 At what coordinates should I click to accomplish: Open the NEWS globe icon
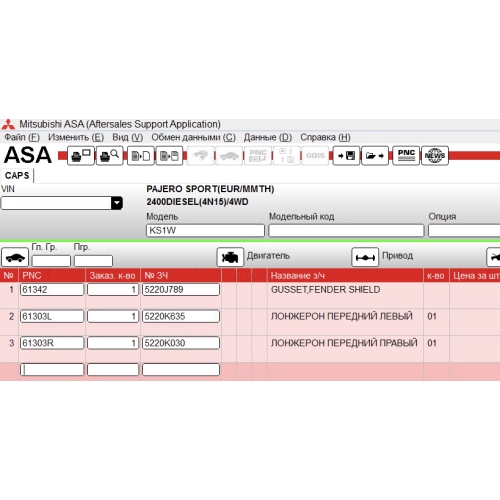[x=435, y=156]
